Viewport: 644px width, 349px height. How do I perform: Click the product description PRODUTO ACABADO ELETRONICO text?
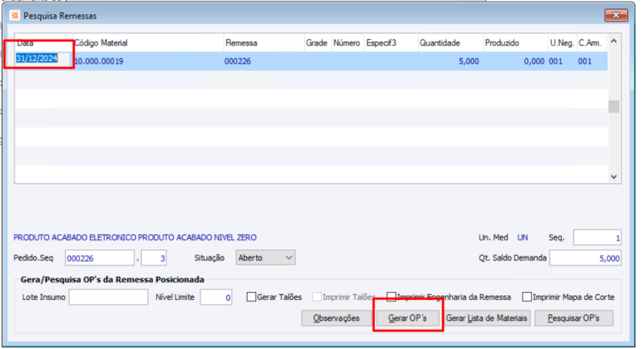click(x=134, y=237)
